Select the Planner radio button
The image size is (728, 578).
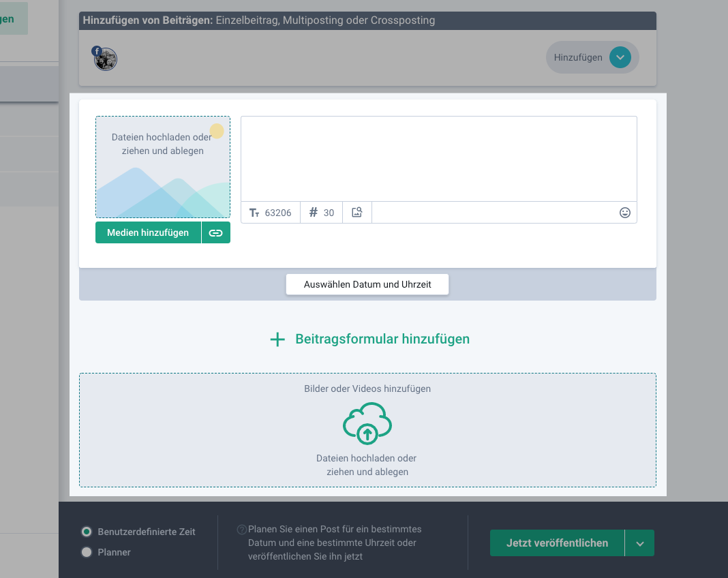[87, 553]
